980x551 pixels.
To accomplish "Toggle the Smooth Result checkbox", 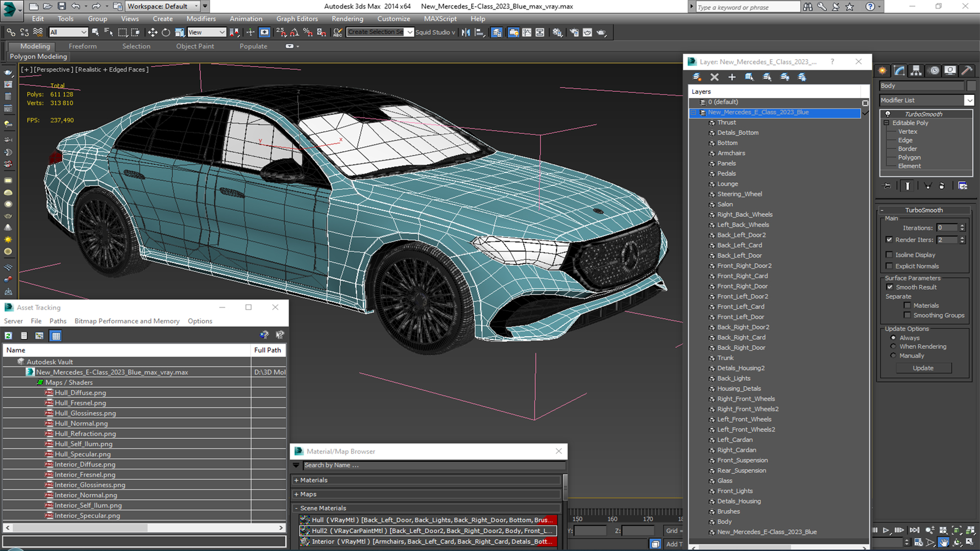I will click(x=890, y=287).
